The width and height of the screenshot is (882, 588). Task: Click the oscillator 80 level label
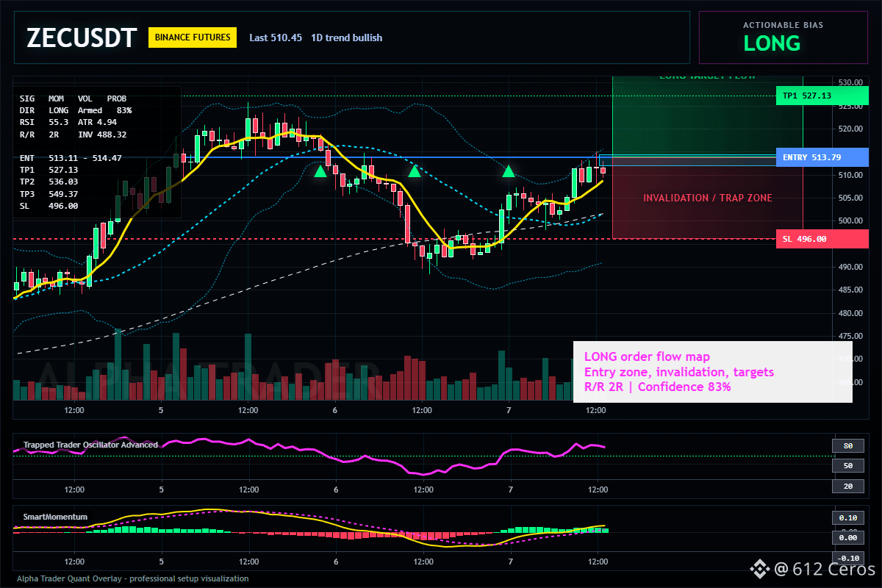pyautogui.click(x=847, y=445)
